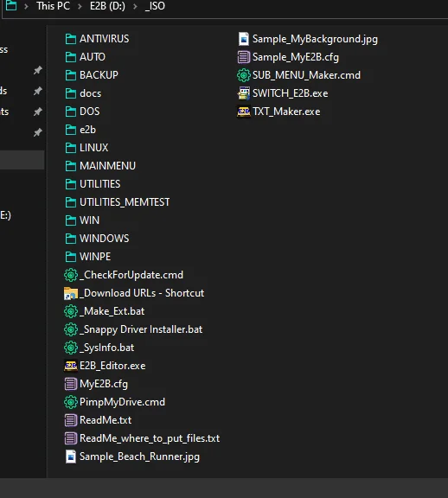Click the DOS folder icon
448x498 pixels.
pos(71,112)
